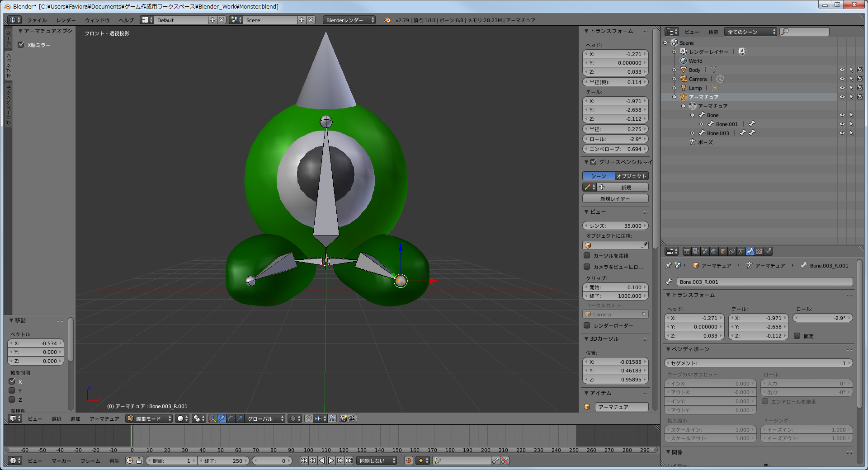Open the ウィンドウ menu
This screenshot has height=470, width=868.
[97, 20]
